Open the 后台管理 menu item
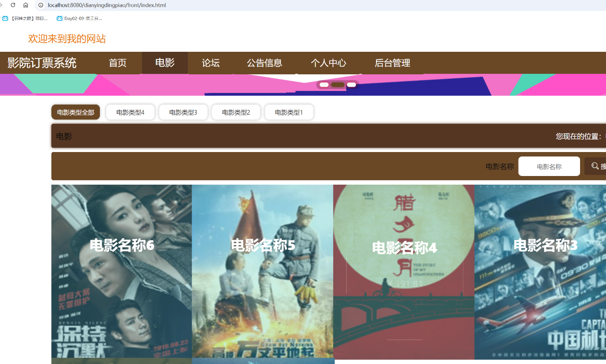Image resolution: width=606 pixels, height=364 pixels. pos(392,63)
